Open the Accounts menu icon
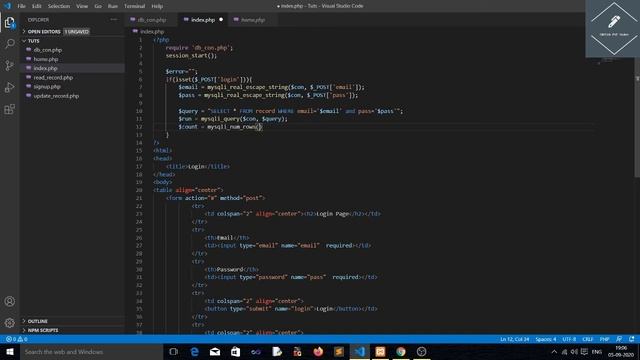640x360 pixels. 9,301
